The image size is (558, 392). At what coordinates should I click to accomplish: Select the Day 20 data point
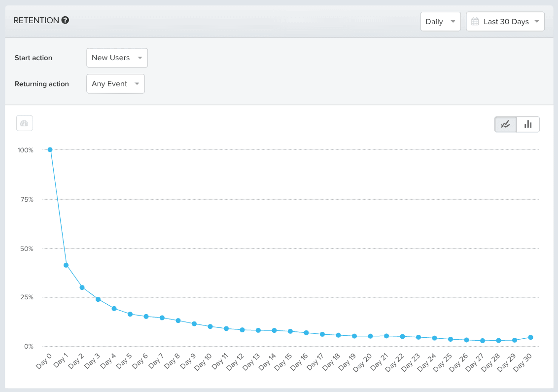[x=370, y=336]
